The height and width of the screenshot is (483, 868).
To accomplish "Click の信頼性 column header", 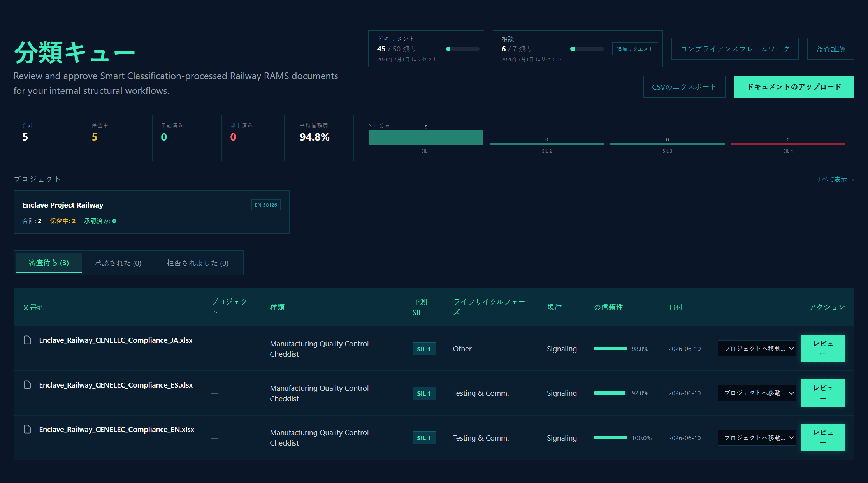I will [608, 307].
